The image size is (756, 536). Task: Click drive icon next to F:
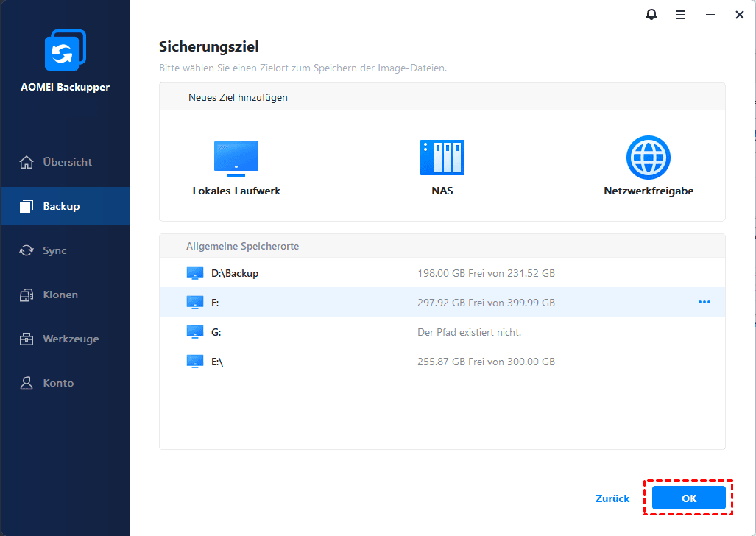click(x=195, y=303)
